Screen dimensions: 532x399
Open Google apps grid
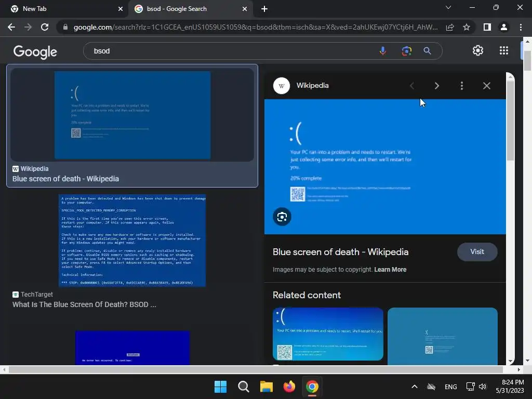(x=504, y=50)
